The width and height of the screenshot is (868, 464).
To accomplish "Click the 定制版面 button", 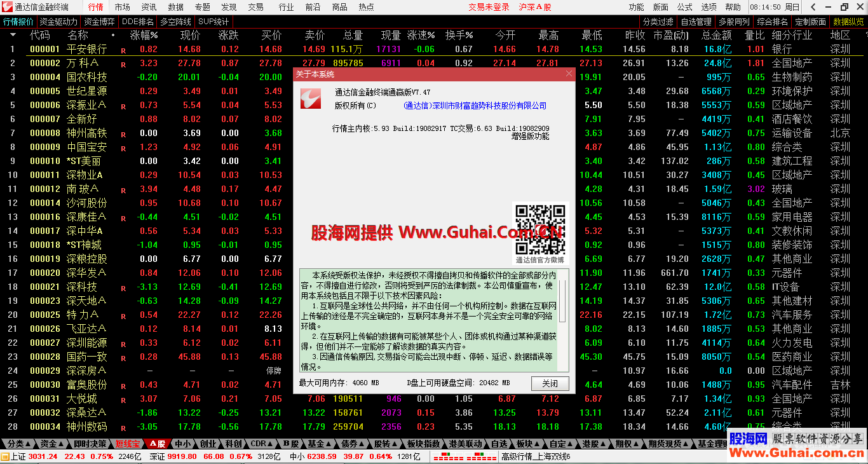I will pos(810,22).
